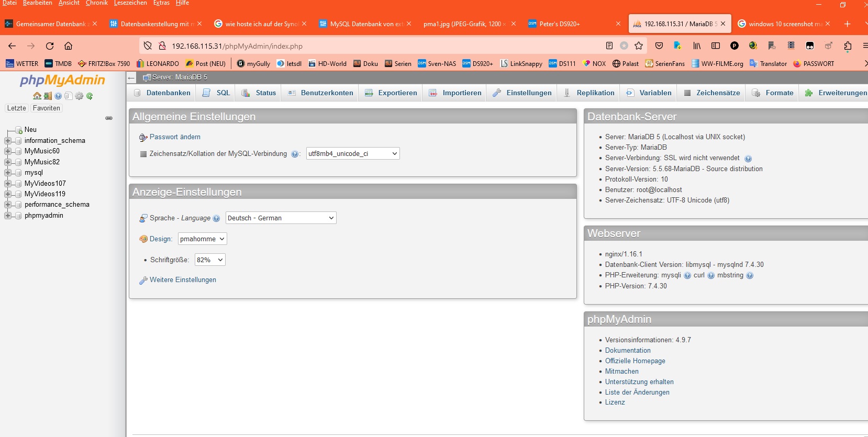The width and height of the screenshot is (868, 437).
Task: Click the Unterstützung erhalten link
Action: 639,382
